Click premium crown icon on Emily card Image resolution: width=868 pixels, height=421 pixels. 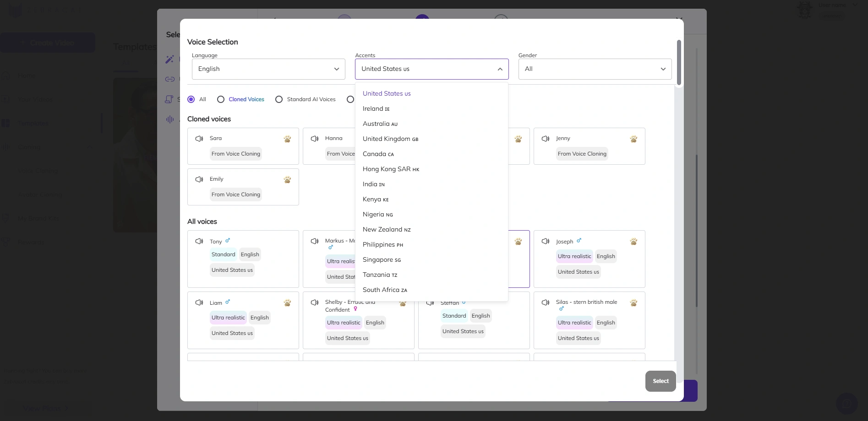tap(287, 180)
